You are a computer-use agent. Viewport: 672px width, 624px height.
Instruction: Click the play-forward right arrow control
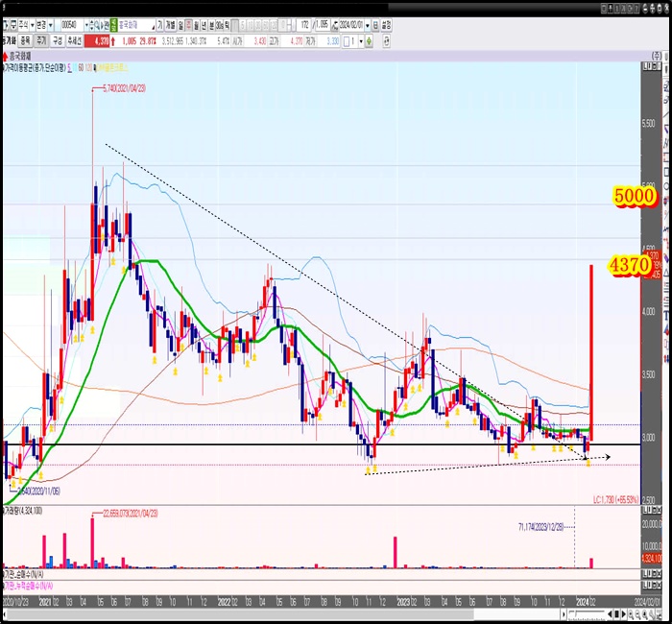[x=624, y=614]
